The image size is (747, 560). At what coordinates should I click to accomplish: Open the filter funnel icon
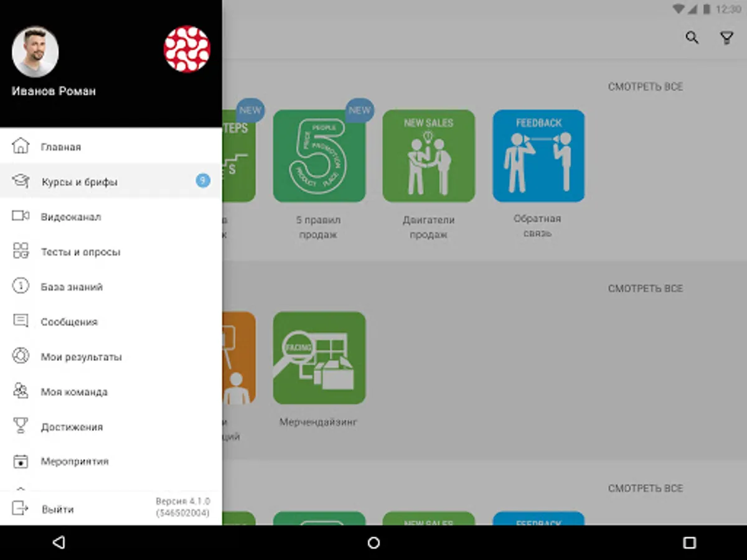(726, 39)
